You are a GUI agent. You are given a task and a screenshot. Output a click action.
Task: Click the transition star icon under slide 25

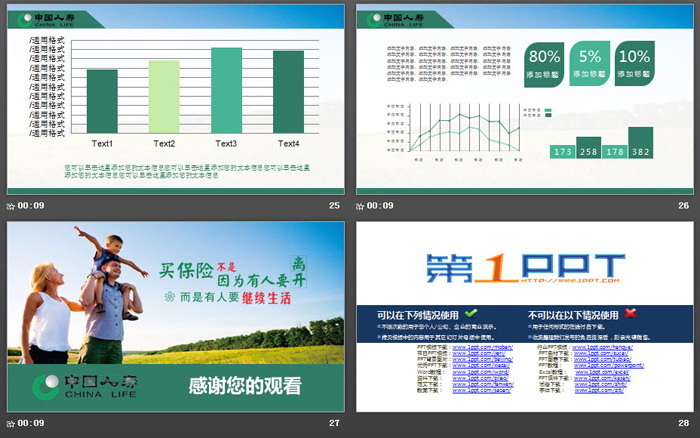[11, 206]
